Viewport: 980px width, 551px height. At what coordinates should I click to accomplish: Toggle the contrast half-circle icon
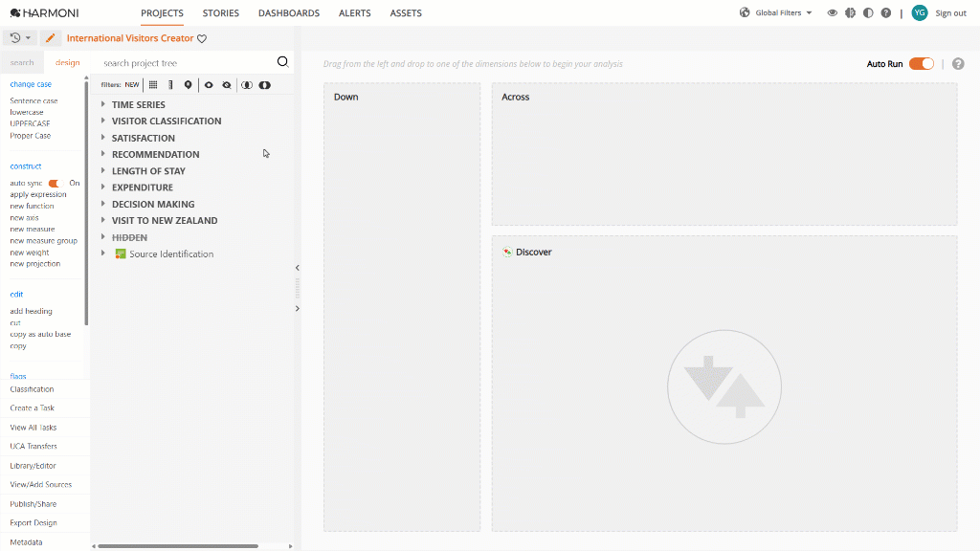(x=868, y=13)
